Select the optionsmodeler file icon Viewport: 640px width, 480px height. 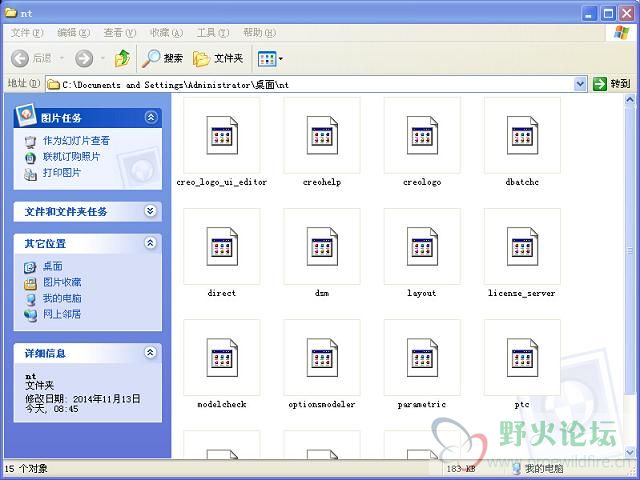click(322, 358)
